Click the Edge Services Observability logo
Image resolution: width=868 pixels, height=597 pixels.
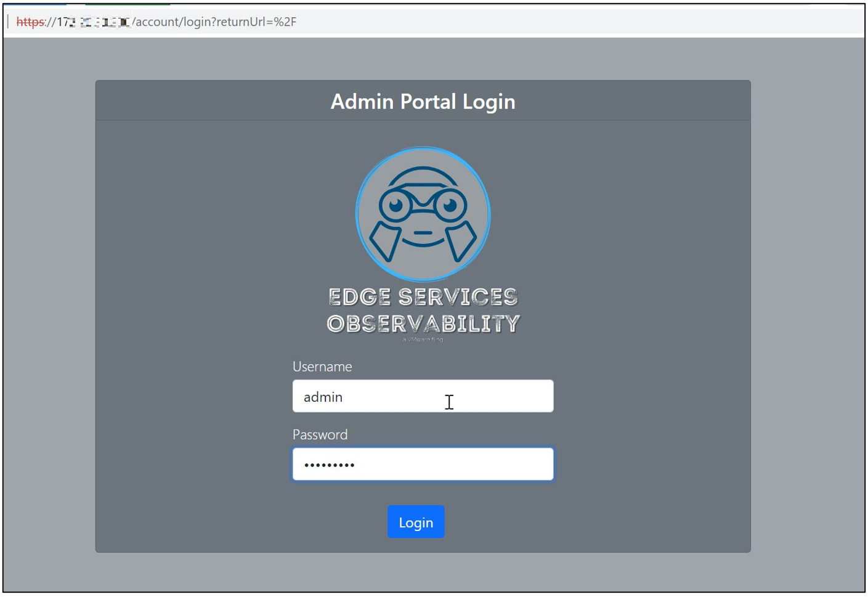point(423,214)
